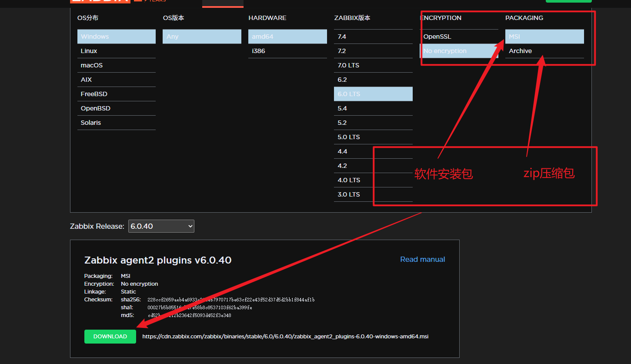Open the Read manual link
The width and height of the screenshot is (631, 364).
[x=423, y=259]
